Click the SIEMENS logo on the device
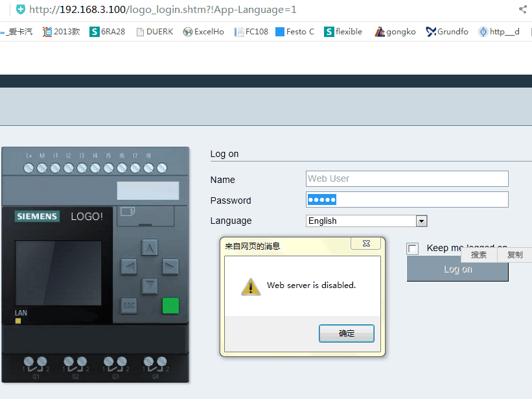This screenshot has height=399, width=532. tap(37, 216)
